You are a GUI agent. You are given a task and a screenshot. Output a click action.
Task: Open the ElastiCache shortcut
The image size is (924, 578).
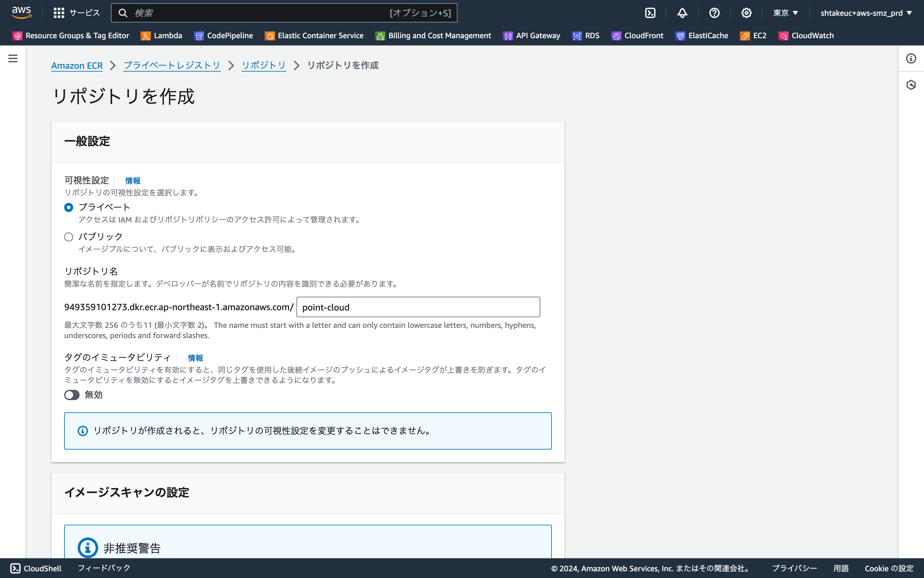702,36
